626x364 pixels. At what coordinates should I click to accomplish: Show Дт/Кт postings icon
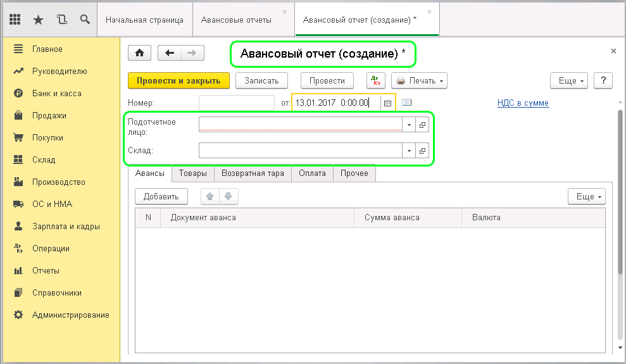(376, 80)
